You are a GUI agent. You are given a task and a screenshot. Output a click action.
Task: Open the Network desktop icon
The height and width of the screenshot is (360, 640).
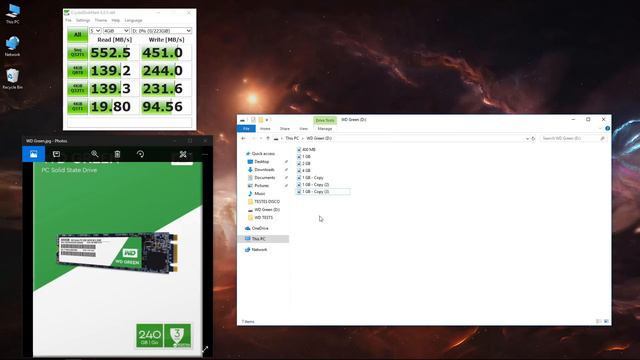coord(13,46)
